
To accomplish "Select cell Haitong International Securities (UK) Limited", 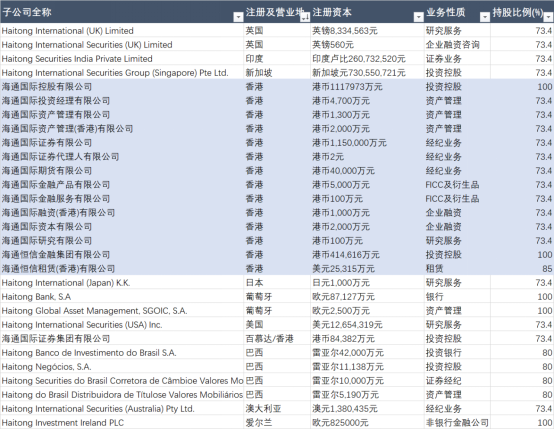I will coord(122,45).
